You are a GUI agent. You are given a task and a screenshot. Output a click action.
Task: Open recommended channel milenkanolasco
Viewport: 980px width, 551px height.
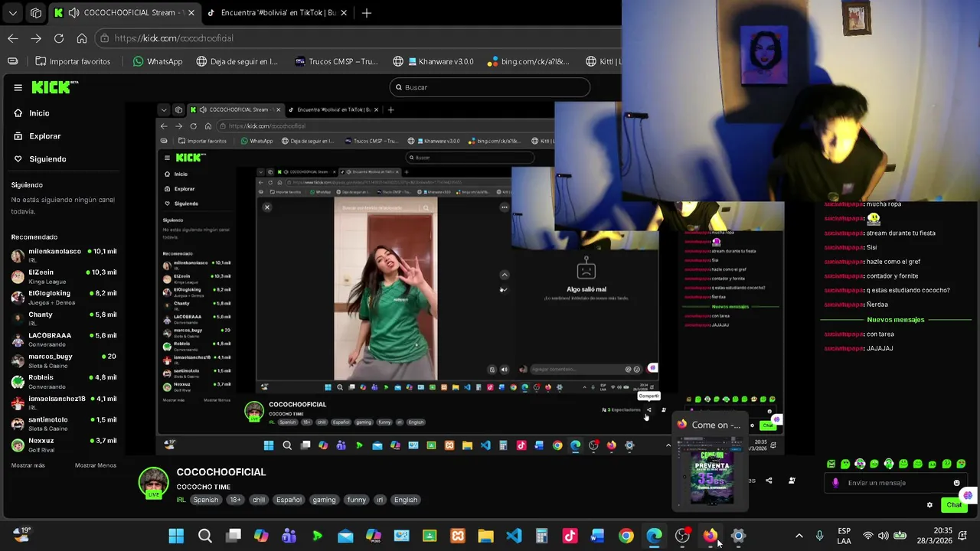coord(64,255)
